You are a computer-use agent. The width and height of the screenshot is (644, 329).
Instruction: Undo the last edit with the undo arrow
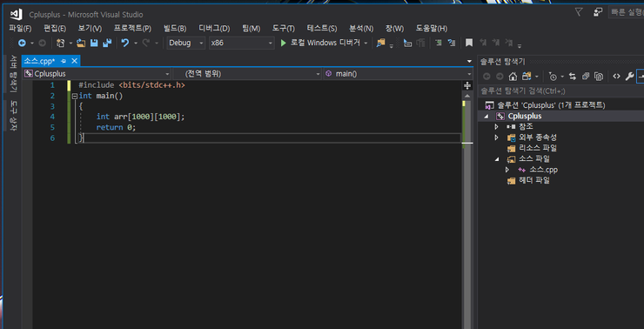click(125, 43)
